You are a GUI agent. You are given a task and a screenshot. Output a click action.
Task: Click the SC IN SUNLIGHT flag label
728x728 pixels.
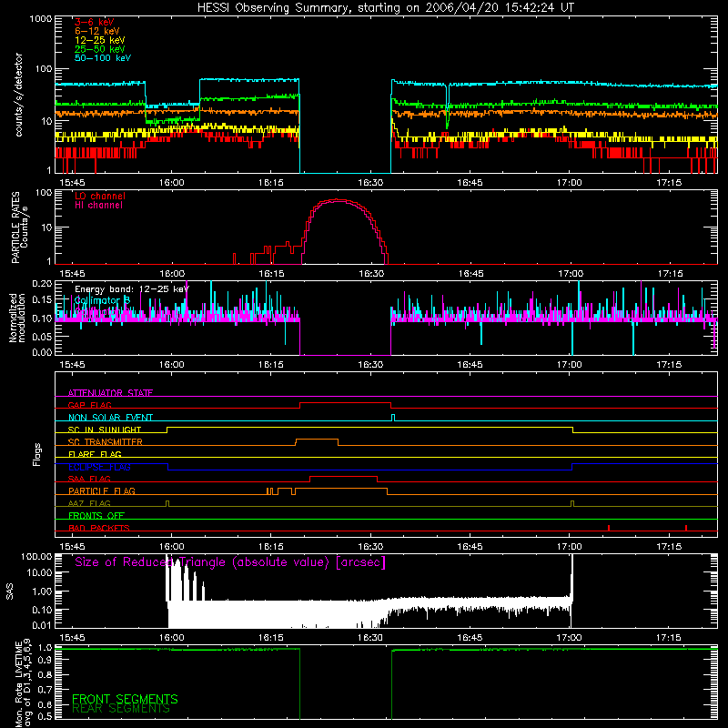(105, 430)
